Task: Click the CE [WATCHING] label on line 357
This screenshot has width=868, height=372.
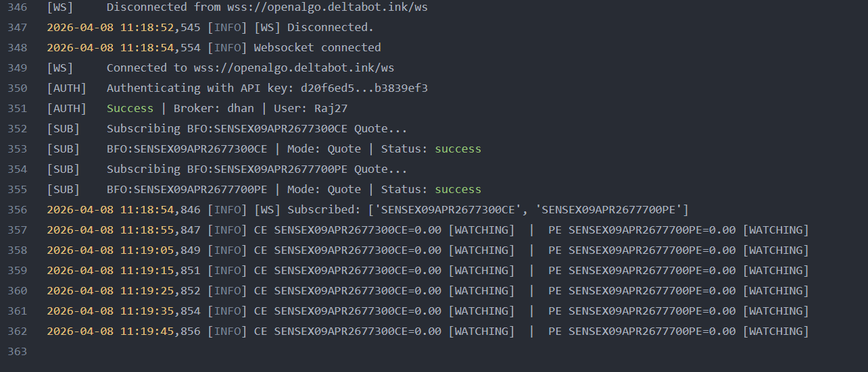Action: pyautogui.click(x=481, y=230)
